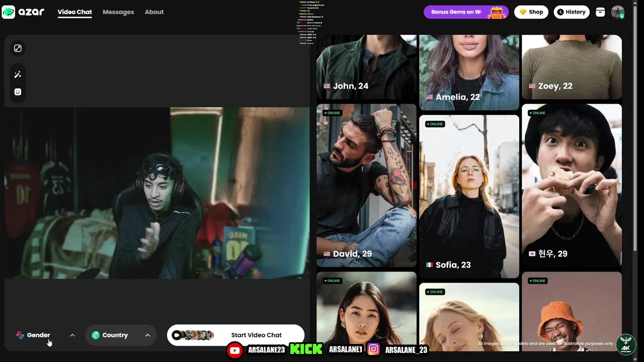Open the blonde woman's card below Sofia
The image size is (644, 362).
(469, 317)
